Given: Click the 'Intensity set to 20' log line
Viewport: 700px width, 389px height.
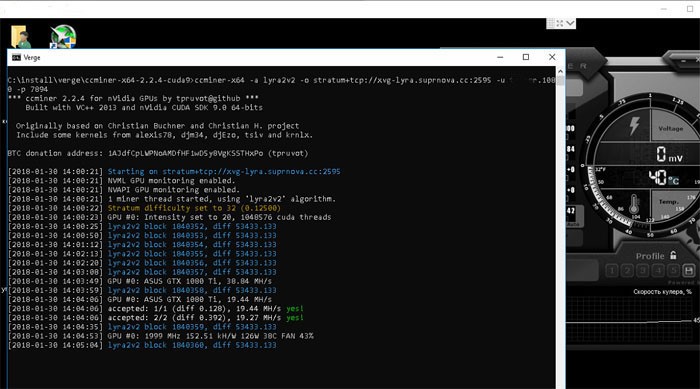Looking at the screenshot, I should (x=170, y=217).
